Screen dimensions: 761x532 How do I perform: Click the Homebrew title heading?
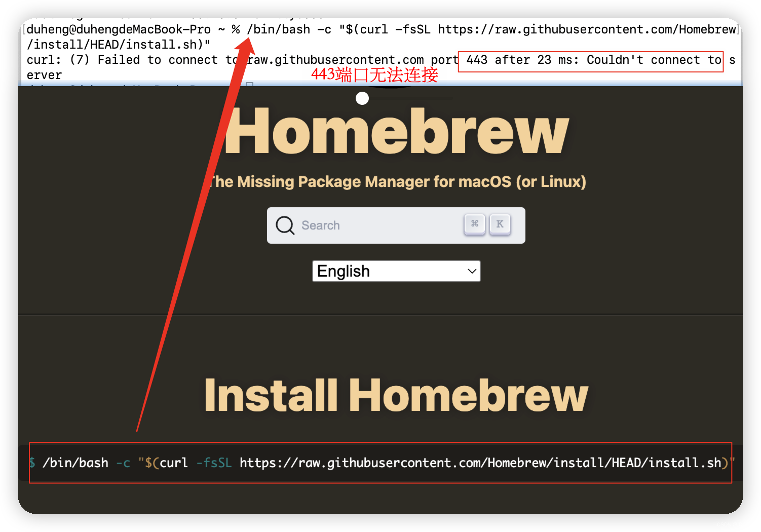point(397,131)
